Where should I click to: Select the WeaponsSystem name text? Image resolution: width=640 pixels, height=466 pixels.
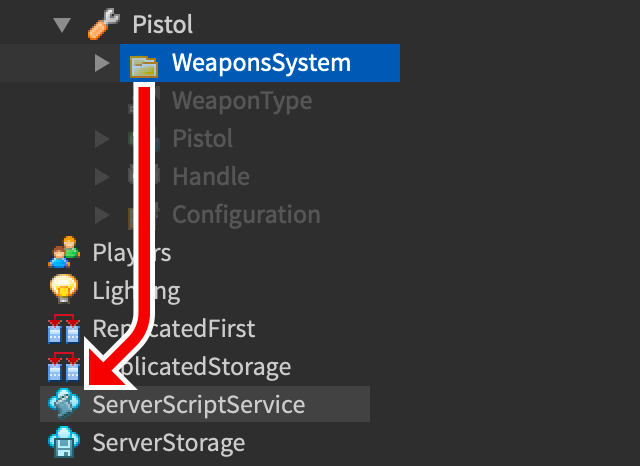pos(261,64)
